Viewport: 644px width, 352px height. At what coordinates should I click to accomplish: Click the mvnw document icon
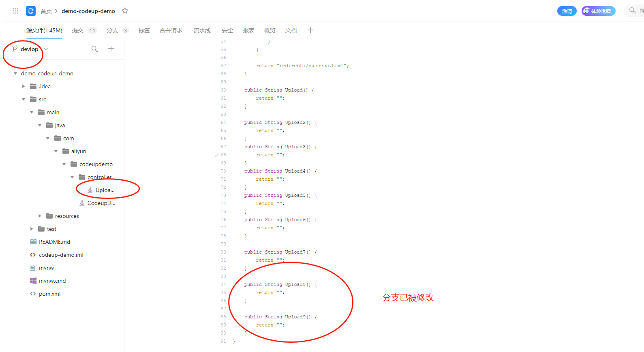(x=32, y=268)
